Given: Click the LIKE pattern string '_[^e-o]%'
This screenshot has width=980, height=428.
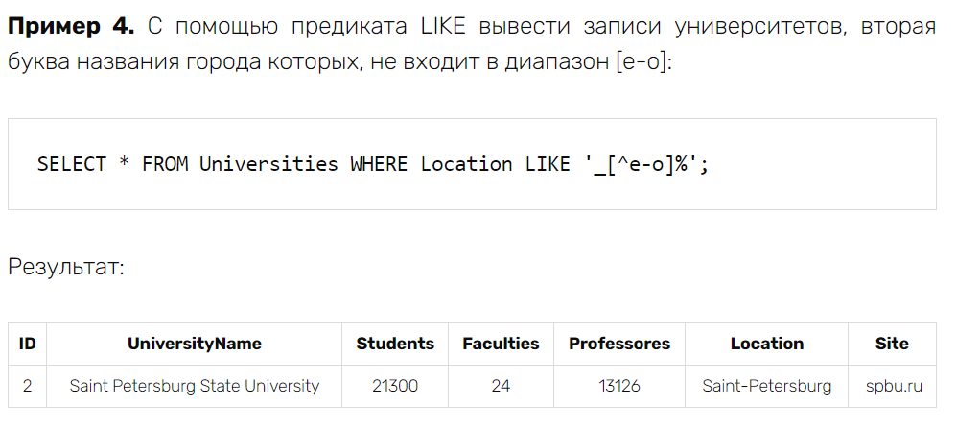Looking at the screenshot, I should (642, 164).
